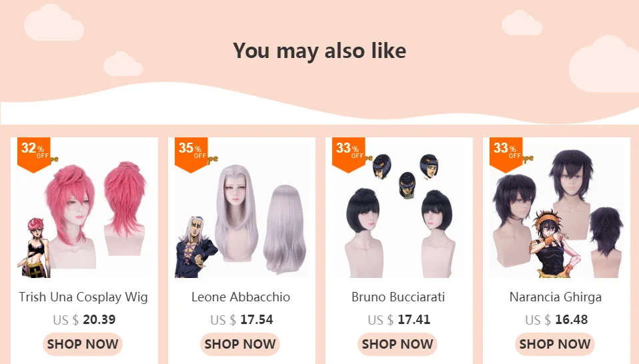
Task: Click Shop Now under Narancia Ghirga
Action: pos(555,344)
